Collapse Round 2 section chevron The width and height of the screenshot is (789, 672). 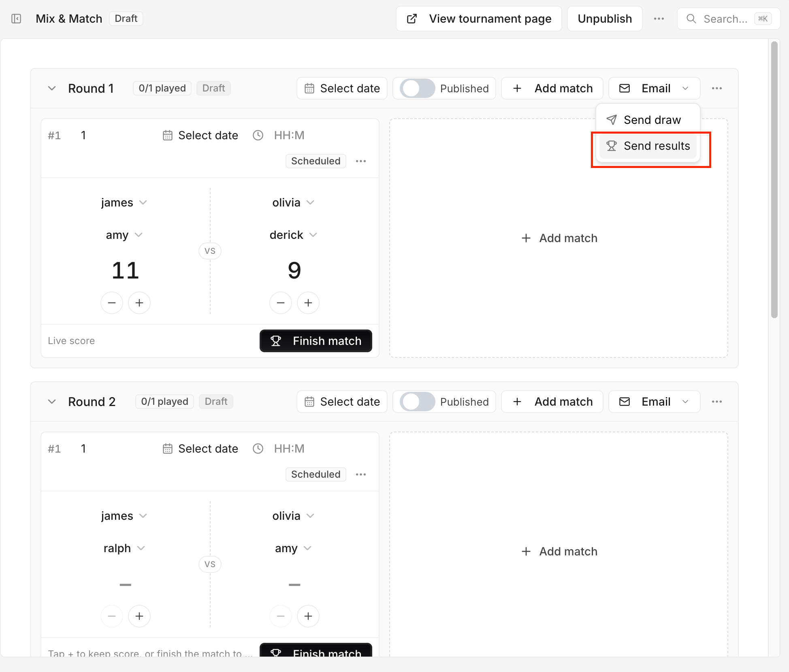(x=52, y=402)
